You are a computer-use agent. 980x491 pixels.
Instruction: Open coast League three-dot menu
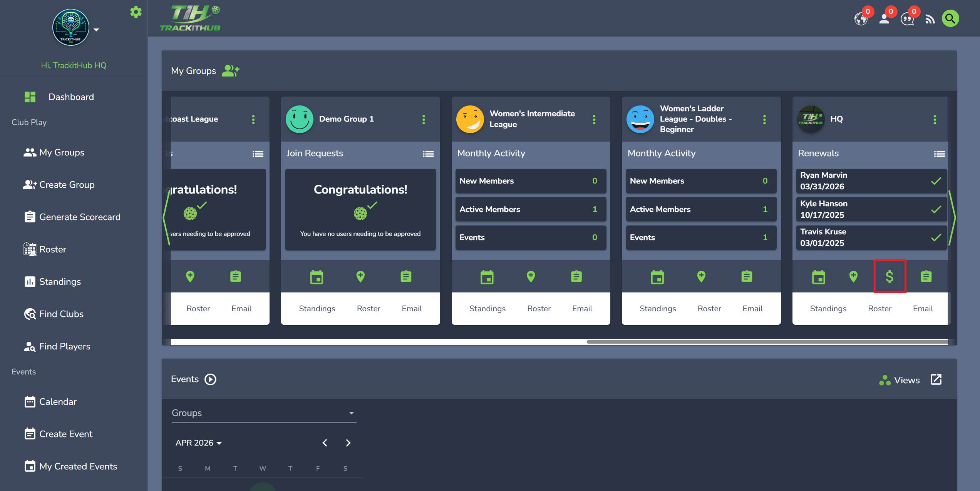[x=253, y=120]
